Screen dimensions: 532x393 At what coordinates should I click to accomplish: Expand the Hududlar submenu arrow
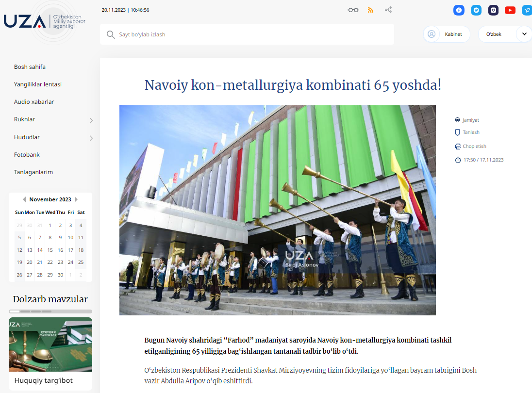[x=91, y=138]
